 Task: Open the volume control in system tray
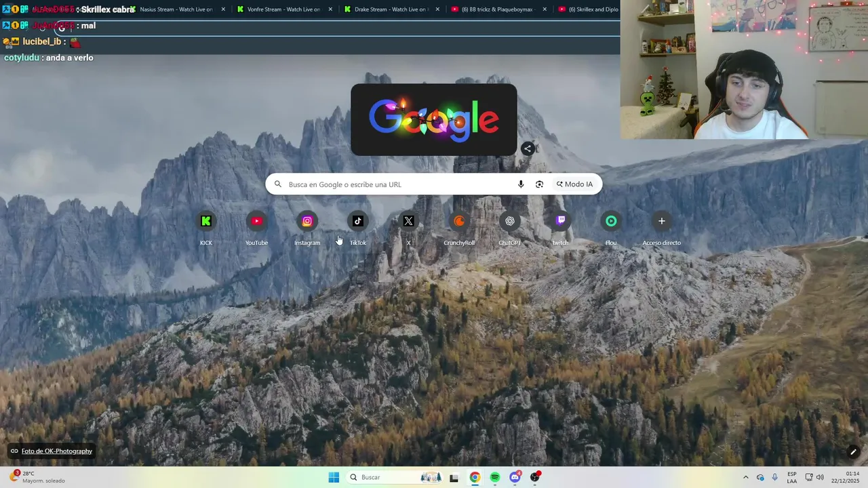[820, 477]
